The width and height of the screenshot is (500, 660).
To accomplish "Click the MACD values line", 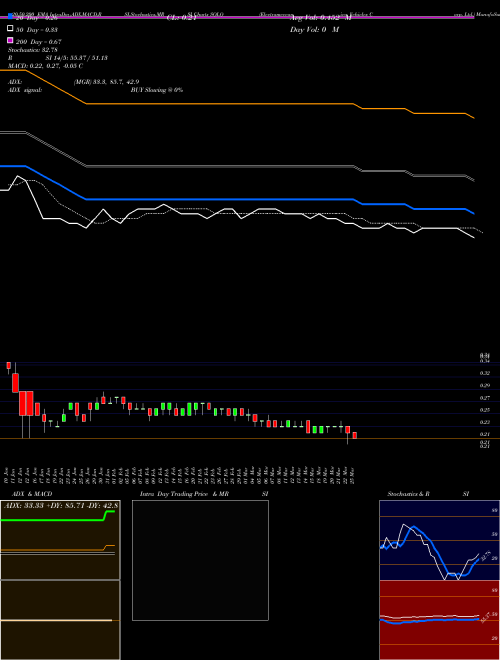I will [x=45, y=66].
